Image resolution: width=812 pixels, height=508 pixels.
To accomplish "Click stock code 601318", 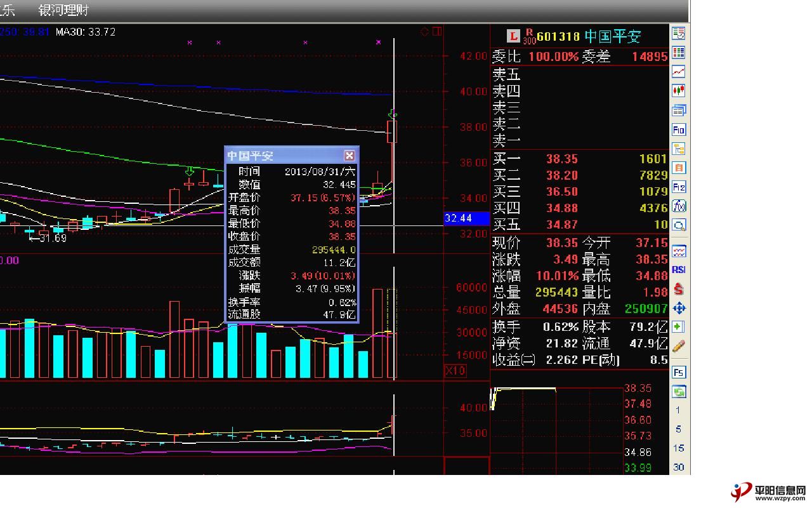I will (x=558, y=36).
